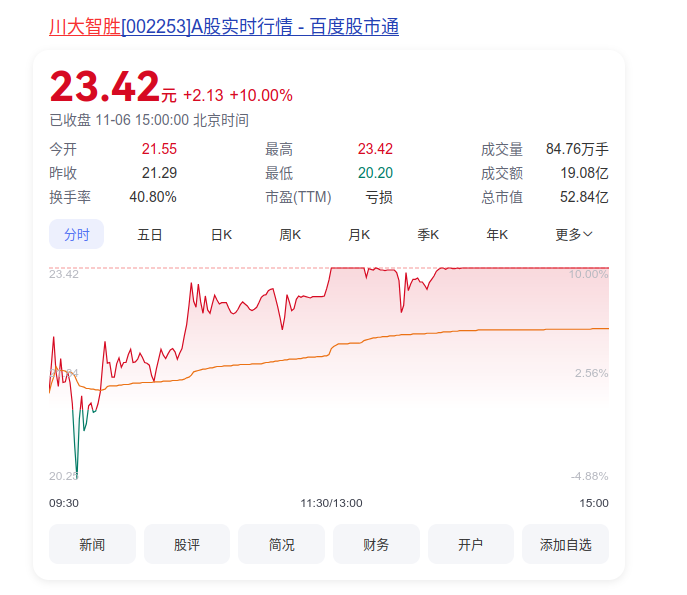Click the 市盈(TTM) value 亏损
Screen dimensions: 687x595
click(x=379, y=197)
